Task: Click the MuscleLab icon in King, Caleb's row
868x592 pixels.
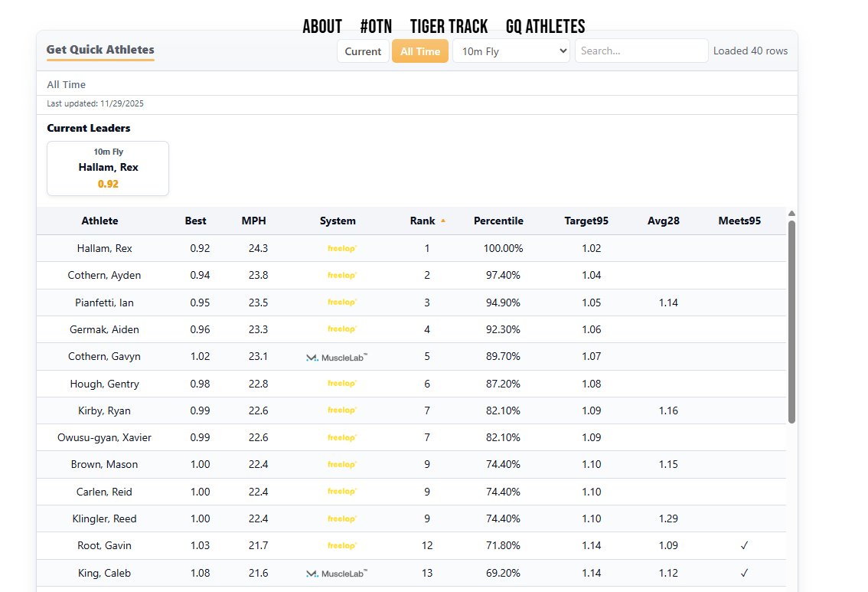Action: pyautogui.click(x=338, y=573)
